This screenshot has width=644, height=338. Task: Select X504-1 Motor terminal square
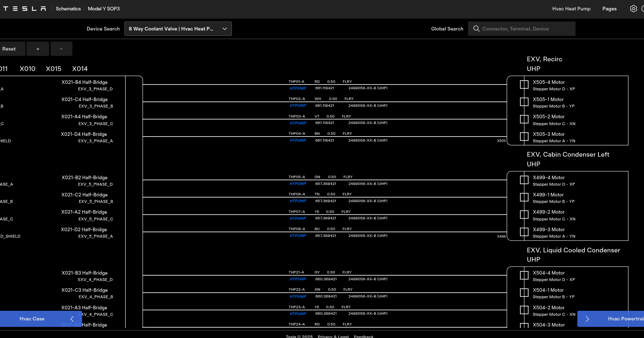(x=524, y=292)
